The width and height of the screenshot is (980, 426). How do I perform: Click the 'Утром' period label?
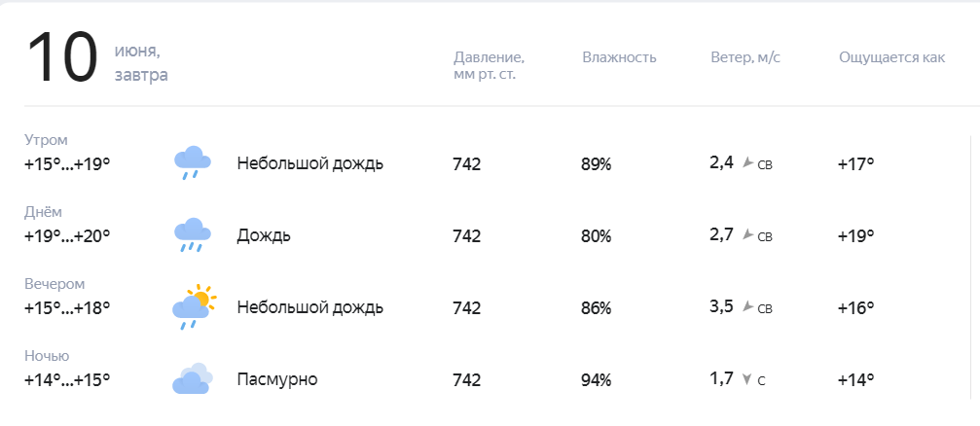point(46,140)
